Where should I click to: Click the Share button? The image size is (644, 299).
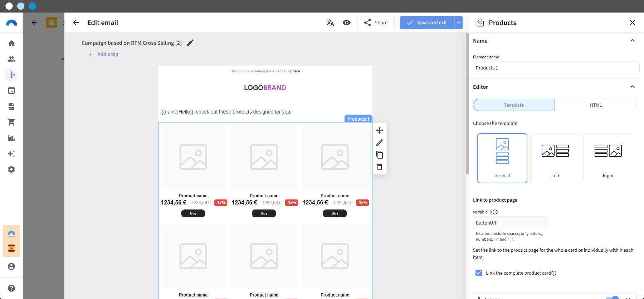(376, 23)
